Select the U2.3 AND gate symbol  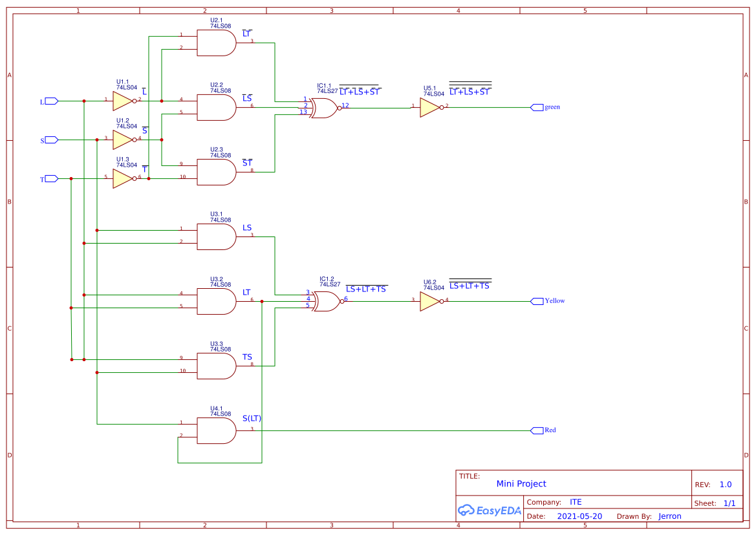[x=217, y=172]
